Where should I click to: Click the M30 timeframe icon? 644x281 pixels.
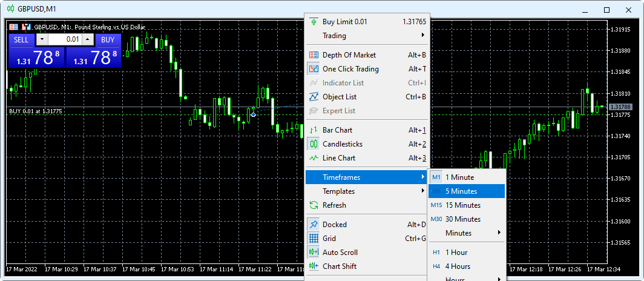pos(436,219)
